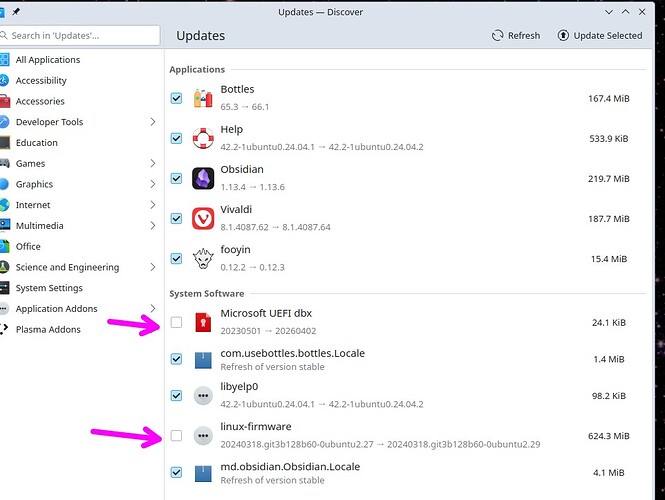This screenshot has height=500, width=665.
Task: Uncheck the md.obsidian.Obsidian.Locale checkbox
Action: point(176,472)
